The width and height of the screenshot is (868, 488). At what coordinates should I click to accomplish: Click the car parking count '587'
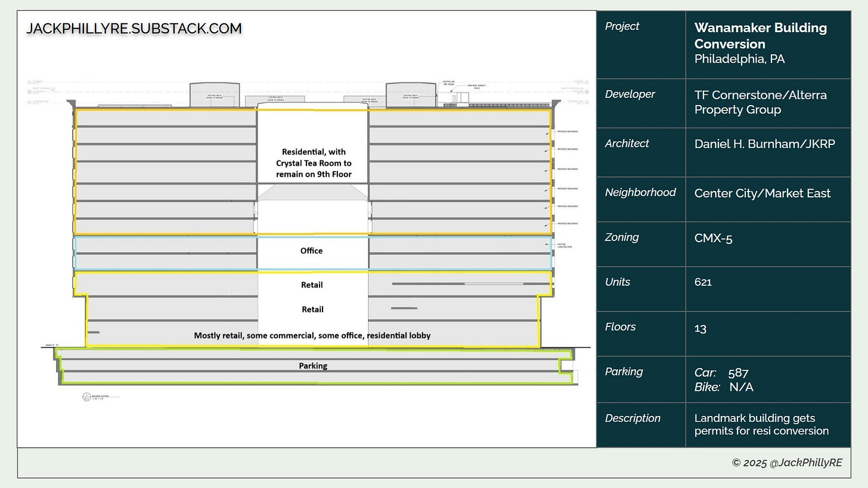click(738, 373)
